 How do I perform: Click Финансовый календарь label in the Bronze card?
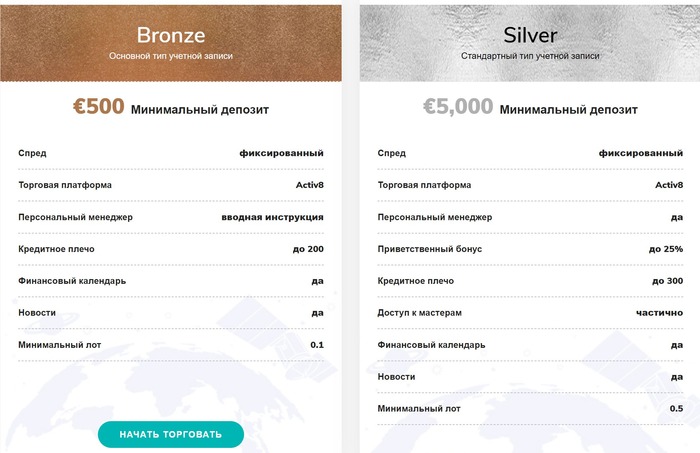pos(72,281)
